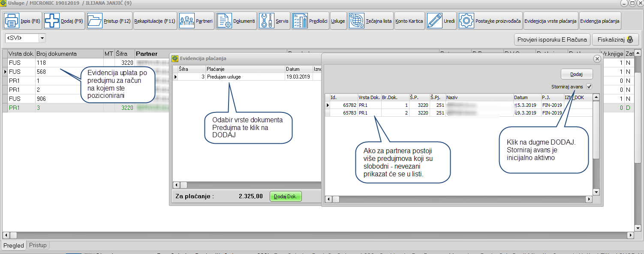Click the bottom horizontal scrollbar right arrow

pos(630,235)
